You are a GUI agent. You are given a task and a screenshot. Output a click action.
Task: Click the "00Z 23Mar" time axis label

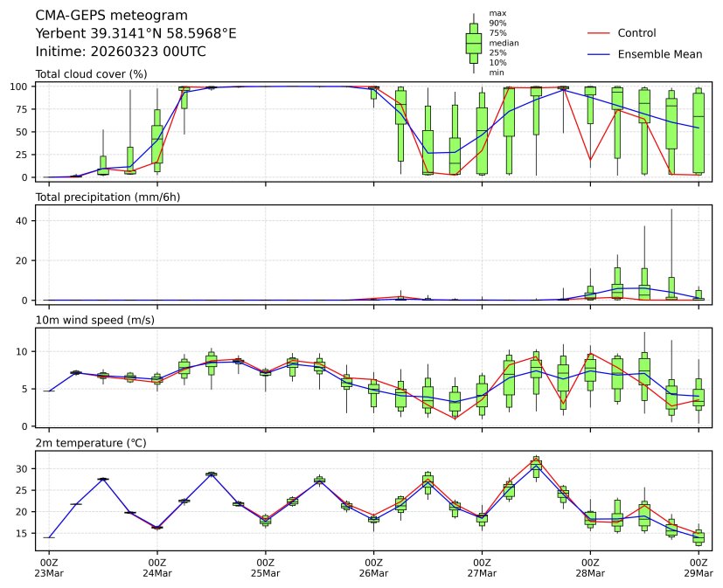(x=49, y=567)
